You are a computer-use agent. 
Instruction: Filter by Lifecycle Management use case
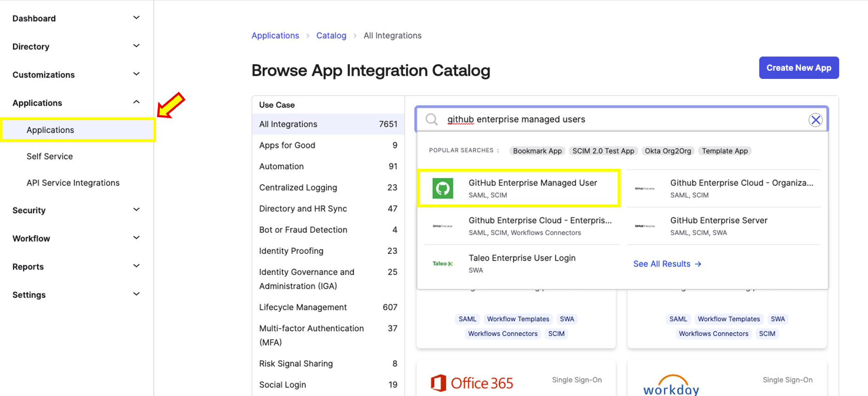coord(328,307)
